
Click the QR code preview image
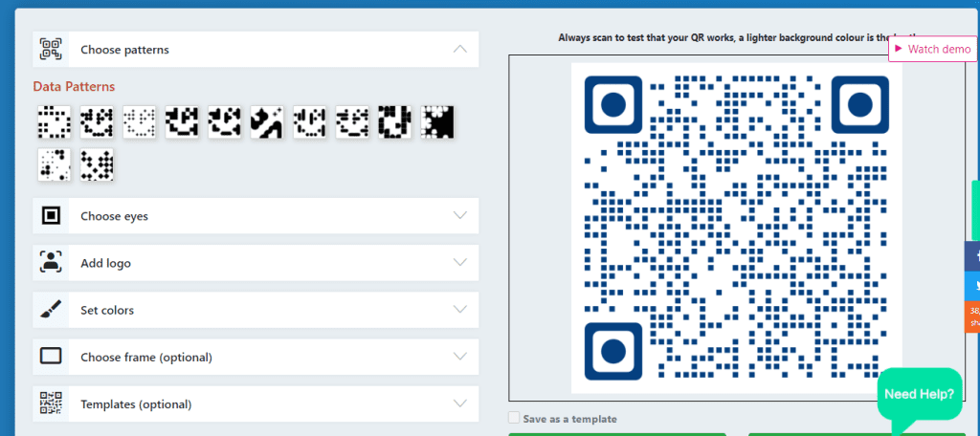pyautogui.click(x=736, y=228)
